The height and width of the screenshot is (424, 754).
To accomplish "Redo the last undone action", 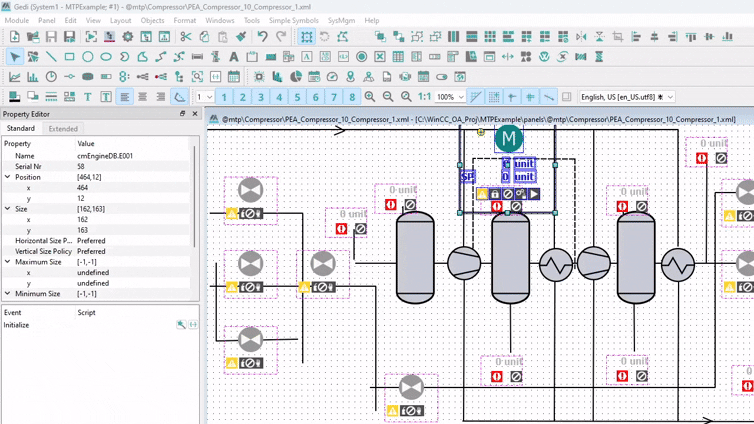I will [x=281, y=37].
